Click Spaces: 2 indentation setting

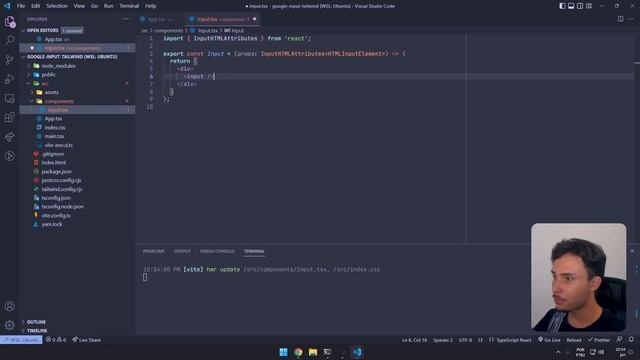pos(443,340)
